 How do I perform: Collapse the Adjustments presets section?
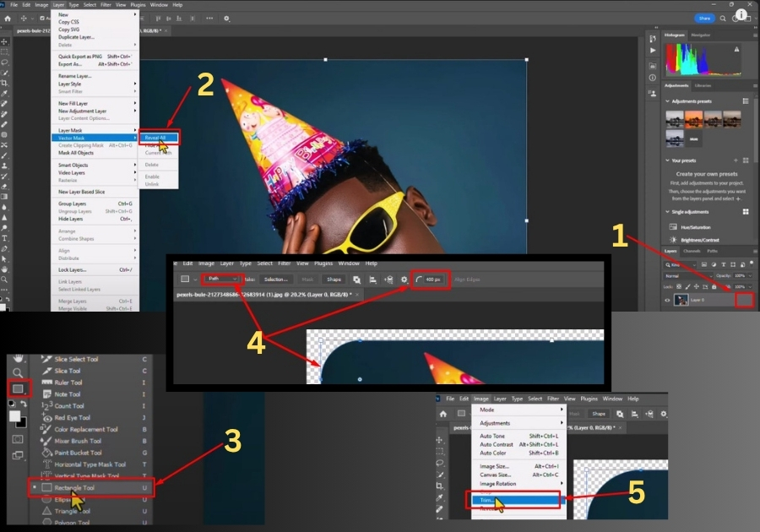(x=667, y=101)
